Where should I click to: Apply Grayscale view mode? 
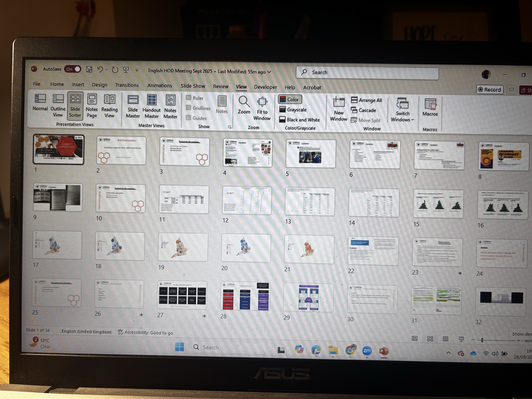tap(293, 110)
